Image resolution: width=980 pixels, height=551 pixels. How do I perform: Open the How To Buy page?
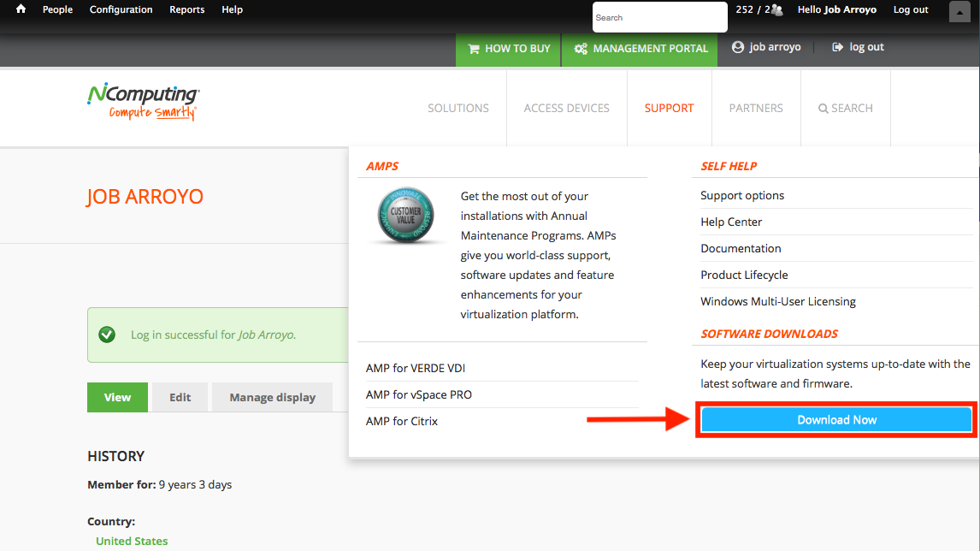click(x=508, y=49)
